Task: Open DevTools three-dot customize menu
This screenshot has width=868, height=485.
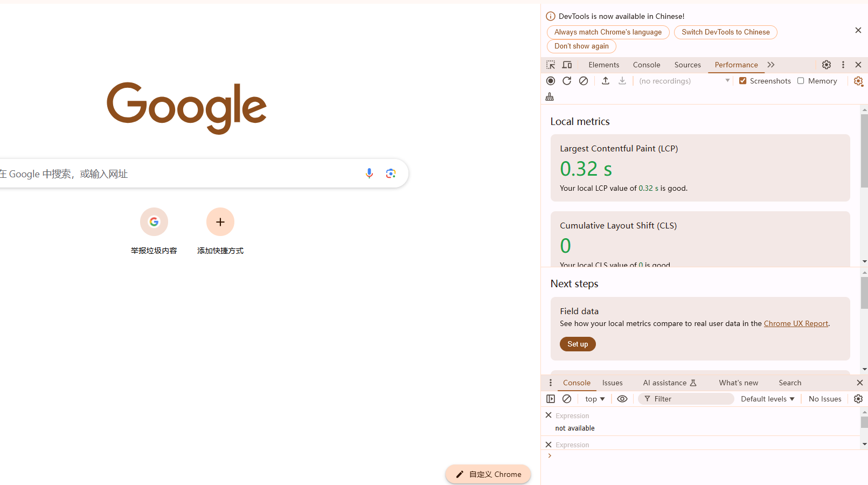Action: [x=843, y=65]
